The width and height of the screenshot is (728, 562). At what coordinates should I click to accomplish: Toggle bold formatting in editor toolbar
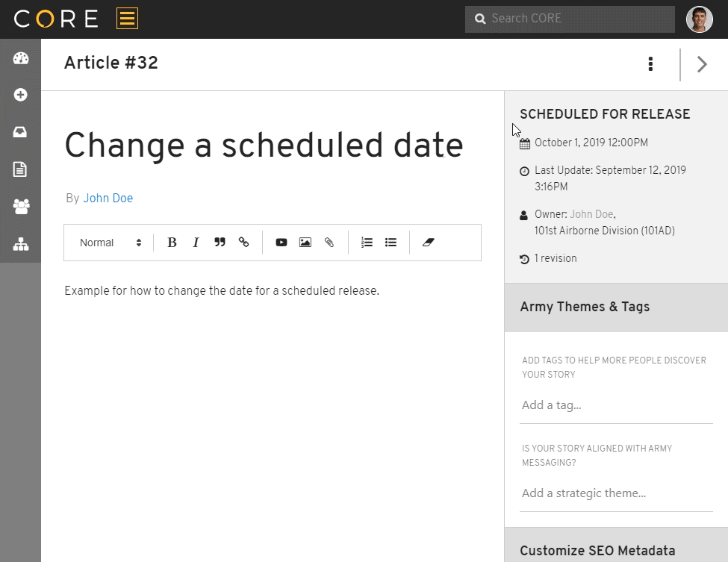pyautogui.click(x=172, y=243)
